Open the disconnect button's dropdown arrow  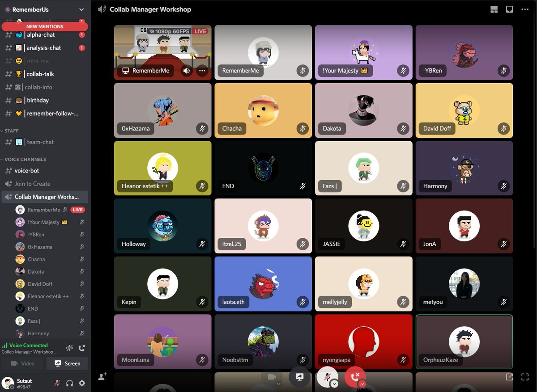click(x=362, y=384)
